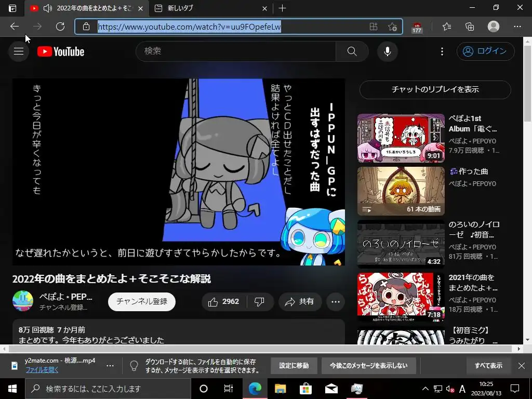Viewport: 532px width, 399px height.
Task: Open the ぺぽよ channel avatar
Action: pos(23,301)
